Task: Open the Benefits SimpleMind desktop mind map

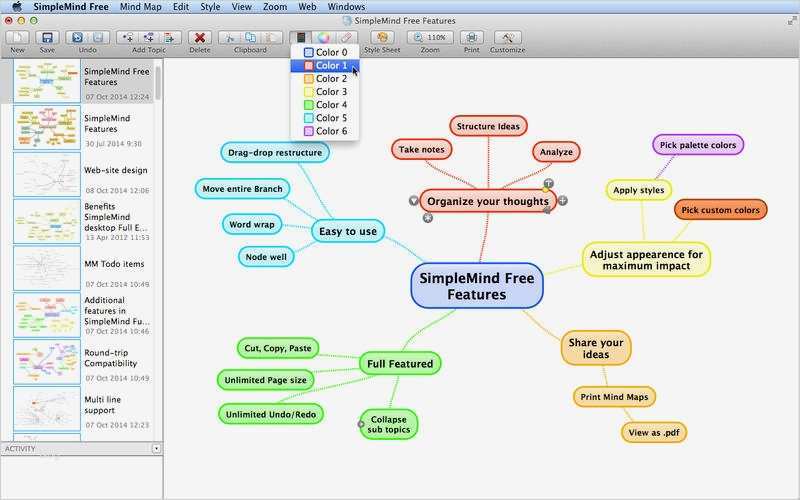Action: (x=47, y=221)
